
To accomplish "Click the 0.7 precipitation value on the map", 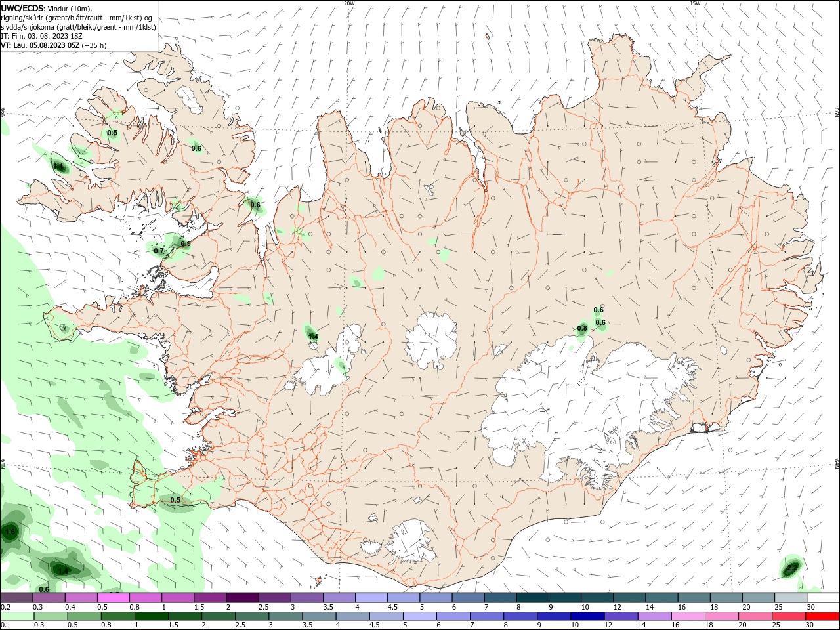I will click(159, 251).
